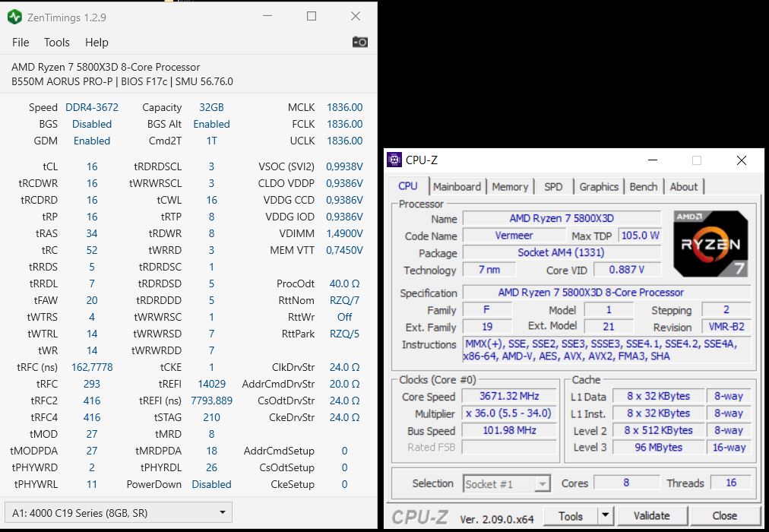The width and height of the screenshot is (769, 532).
Task: Open the Graphics tab in CPU-Z
Action: point(598,187)
